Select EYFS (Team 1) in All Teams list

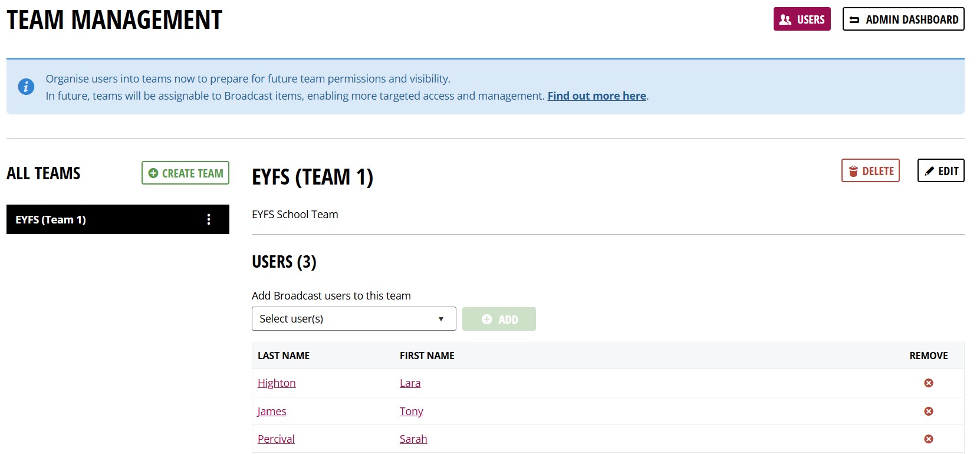click(100, 220)
